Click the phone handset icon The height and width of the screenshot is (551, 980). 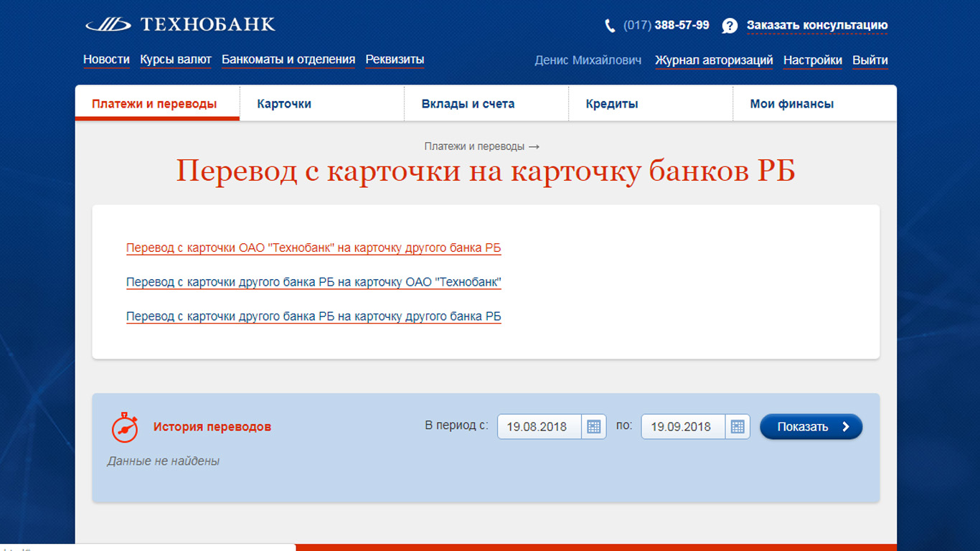pos(611,26)
